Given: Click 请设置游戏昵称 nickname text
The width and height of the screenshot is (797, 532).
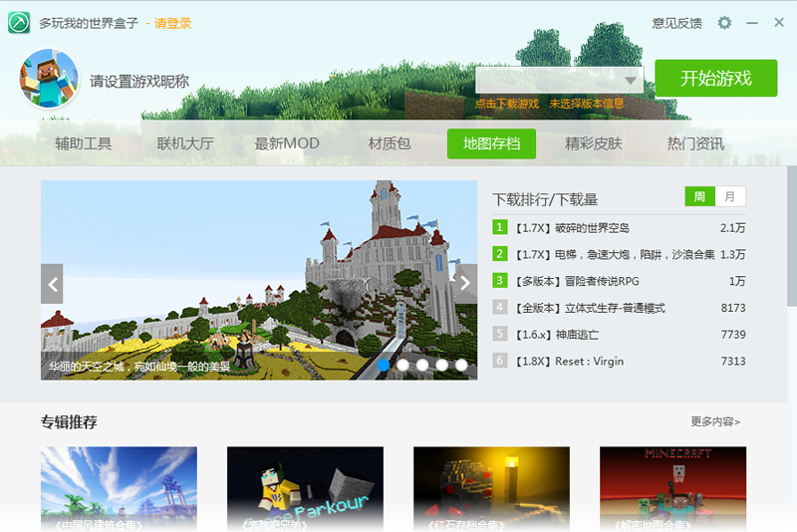Looking at the screenshot, I should point(139,82).
